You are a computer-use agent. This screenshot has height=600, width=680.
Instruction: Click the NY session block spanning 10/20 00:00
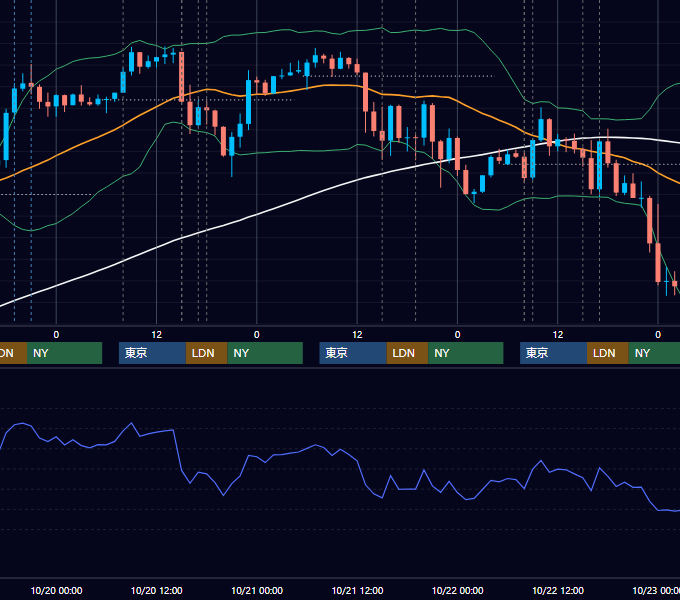[64, 353]
